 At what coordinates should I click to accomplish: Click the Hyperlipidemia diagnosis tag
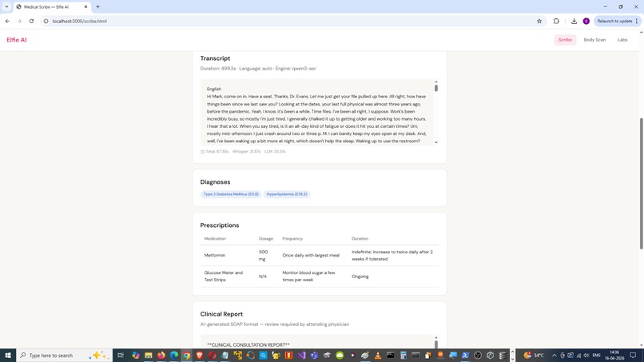(287, 194)
